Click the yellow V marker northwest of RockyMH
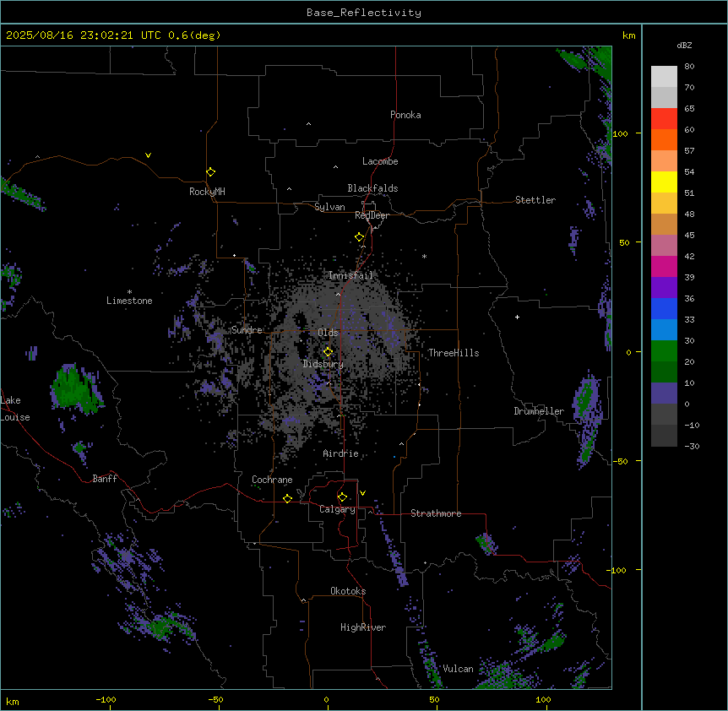This screenshot has width=728, height=711. [x=148, y=155]
